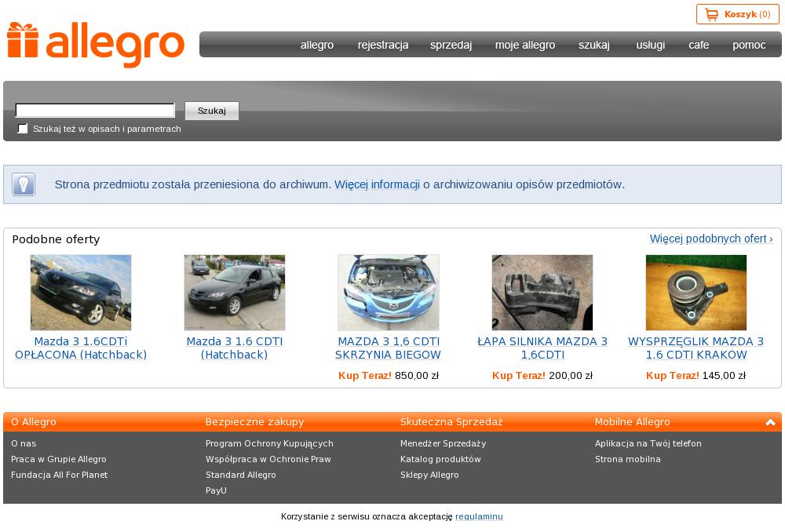Open thumbnail of black Mazda 3 1.6 CDTI Hatchback

234,292
